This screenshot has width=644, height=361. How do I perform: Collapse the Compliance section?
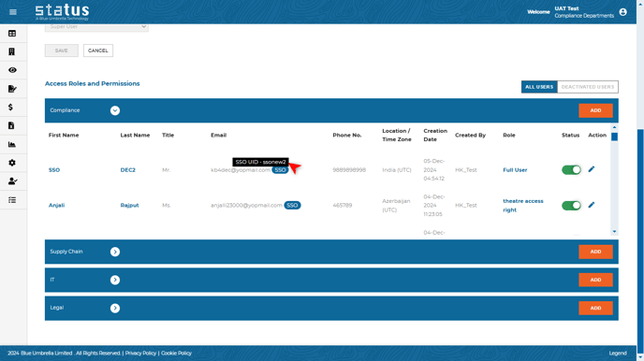115,110
